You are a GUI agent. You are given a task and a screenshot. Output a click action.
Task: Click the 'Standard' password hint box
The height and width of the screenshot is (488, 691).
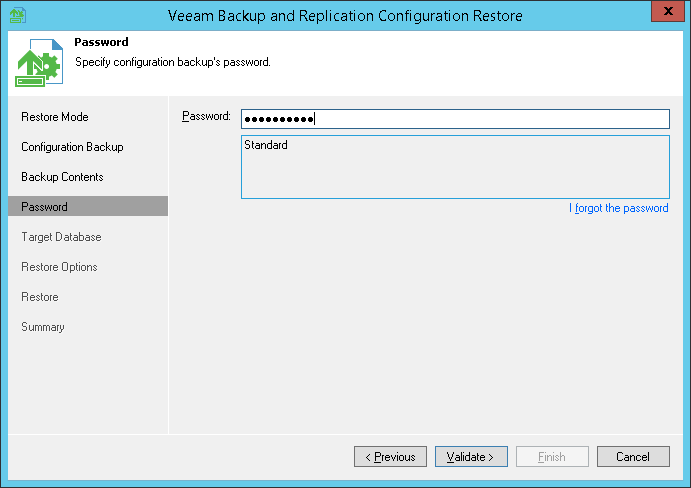[455, 167]
